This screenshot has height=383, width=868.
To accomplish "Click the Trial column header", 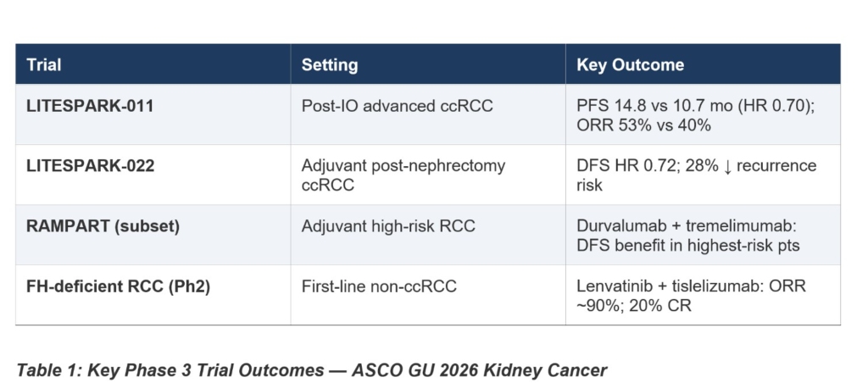I will click(44, 64).
